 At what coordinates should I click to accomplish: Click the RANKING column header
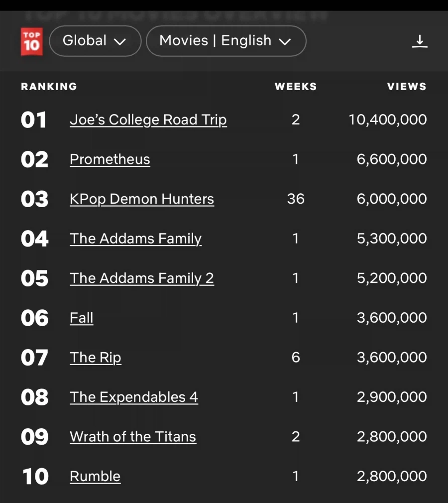(49, 87)
